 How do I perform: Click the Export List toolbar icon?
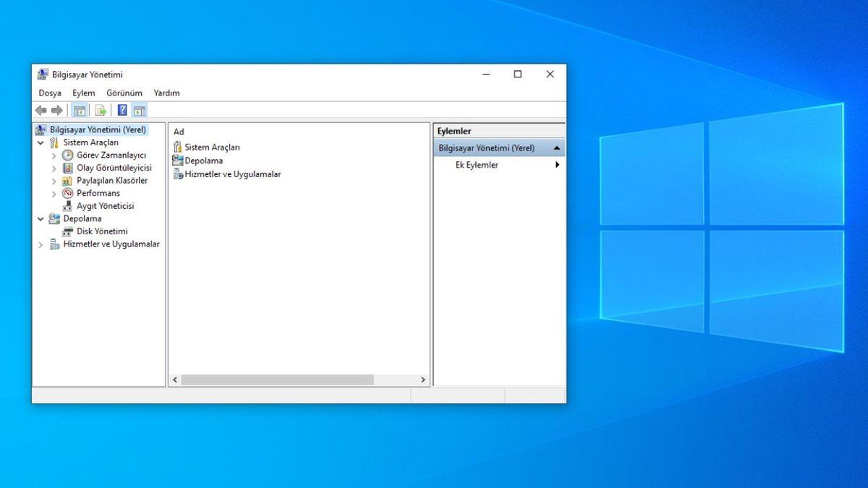pyautogui.click(x=100, y=110)
